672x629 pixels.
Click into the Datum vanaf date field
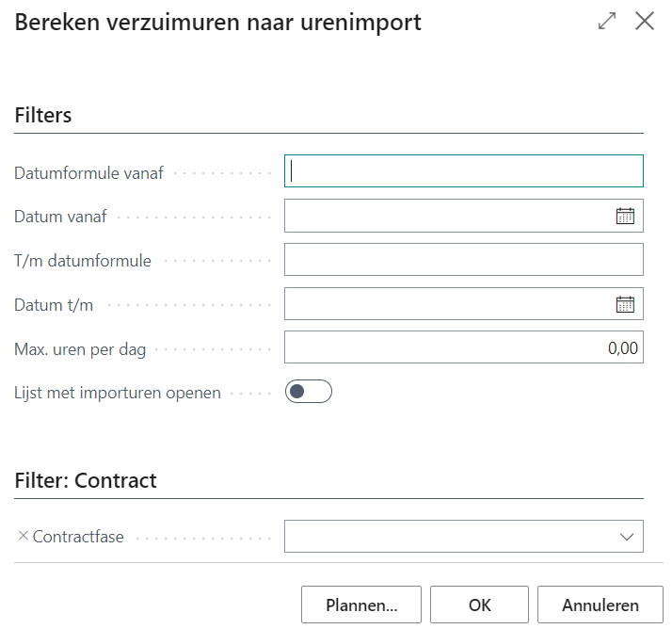[448, 216]
